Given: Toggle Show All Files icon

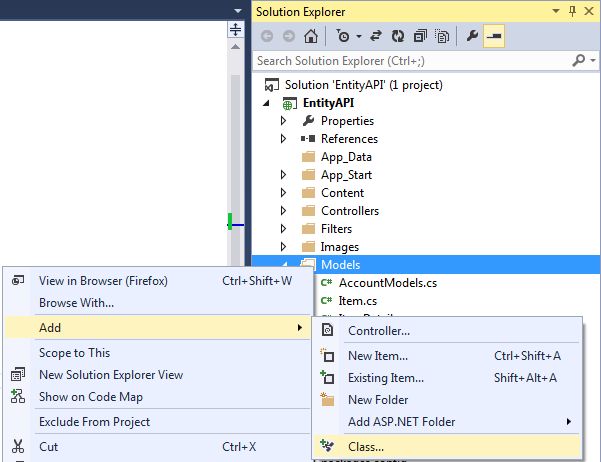Looking at the screenshot, I should pyautogui.click(x=442, y=36).
